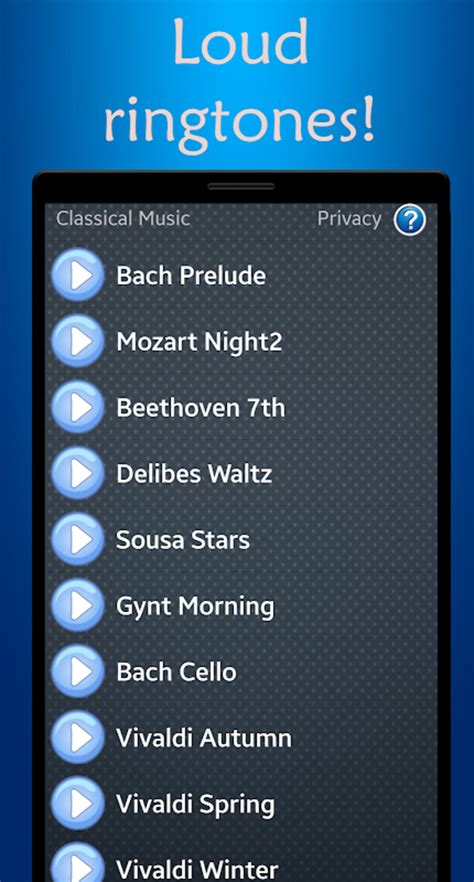Choose the Delibes Waltz list entry text
The image size is (474, 882).
(194, 474)
